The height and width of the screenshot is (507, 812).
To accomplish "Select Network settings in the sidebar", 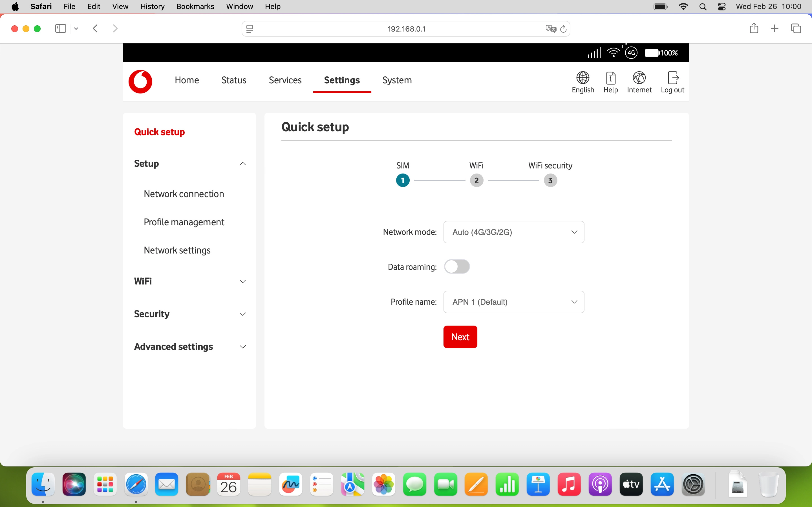I will click(x=177, y=250).
